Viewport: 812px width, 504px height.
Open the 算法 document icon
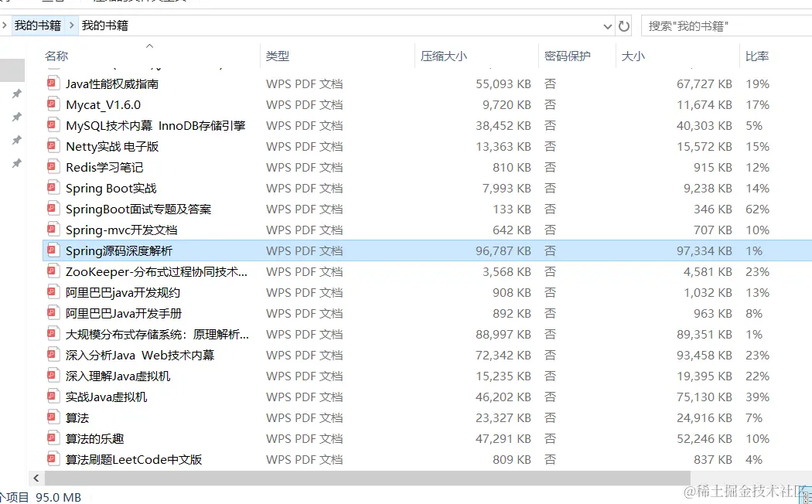(53, 417)
